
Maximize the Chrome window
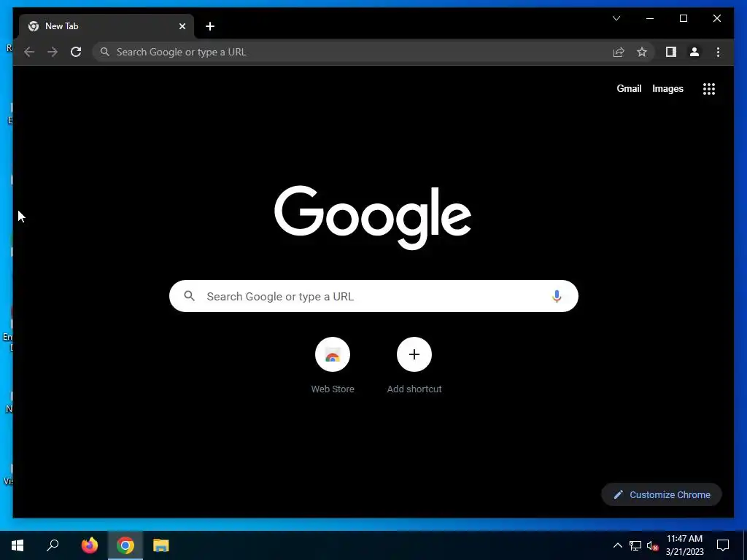[x=683, y=18]
